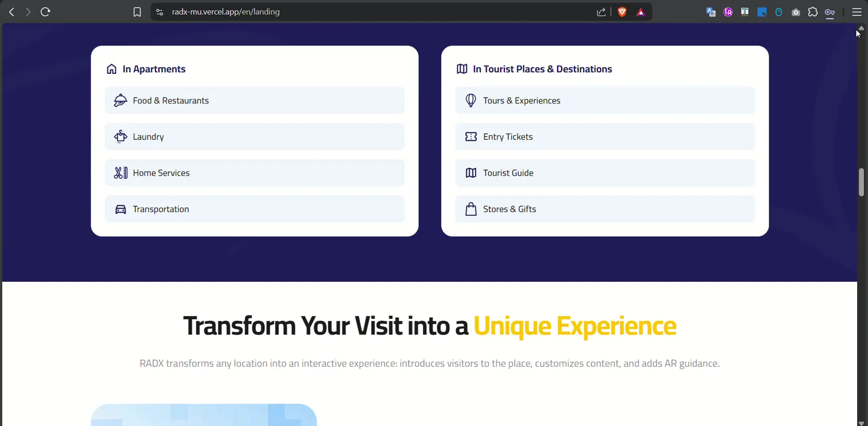Click the Laundry shirt icon
Image resolution: width=868 pixels, height=426 pixels.
(120, 137)
